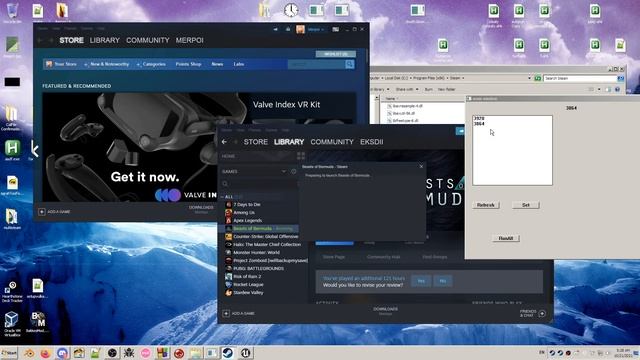Viewport: 640px width, 360px height.
Task: Expand the Explorer address history dropdown
Action: point(529,78)
